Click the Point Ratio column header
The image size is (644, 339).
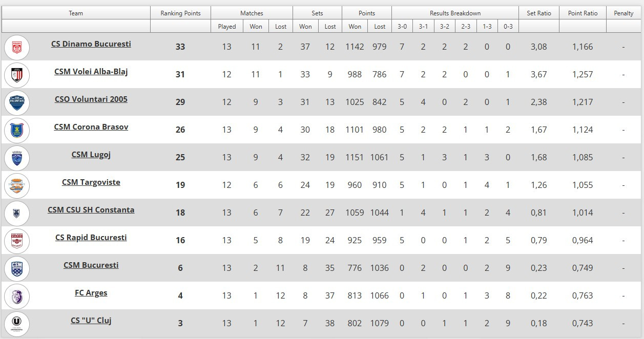click(583, 13)
